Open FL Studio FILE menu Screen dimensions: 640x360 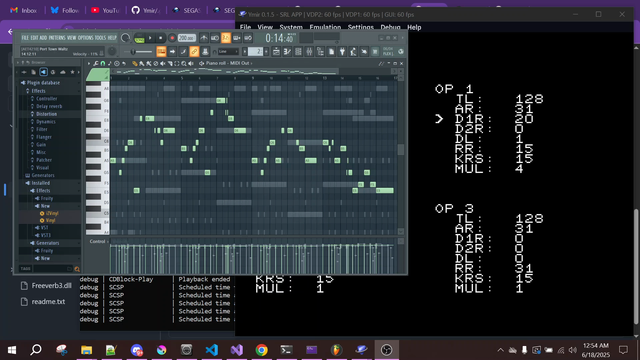(x=25, y=38)
